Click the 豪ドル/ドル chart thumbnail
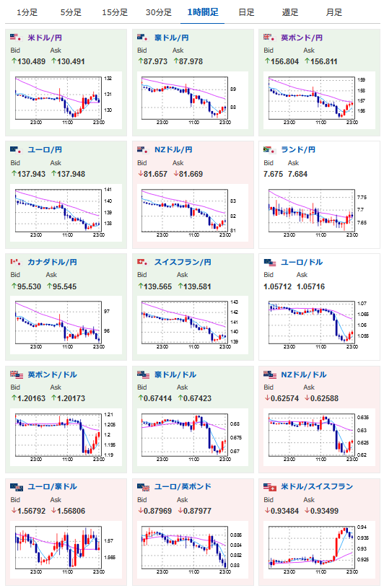The width and height of the screenshot is (384, 588). point(193,437)
